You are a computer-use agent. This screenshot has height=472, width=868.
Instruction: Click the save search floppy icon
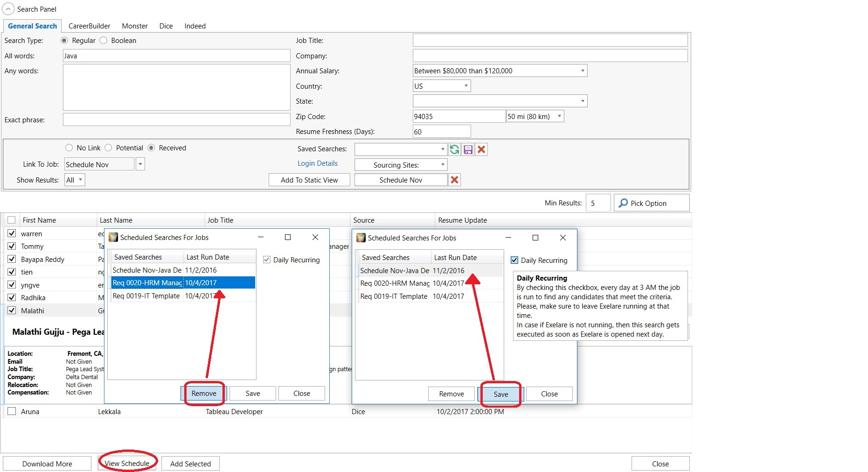[x=468, y=149]
